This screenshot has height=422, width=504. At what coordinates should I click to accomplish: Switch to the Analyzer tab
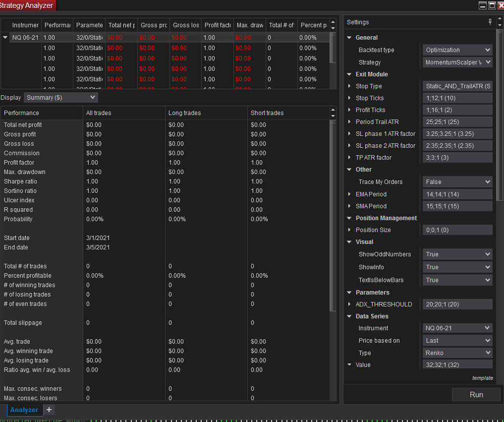[x=24, y=410]
